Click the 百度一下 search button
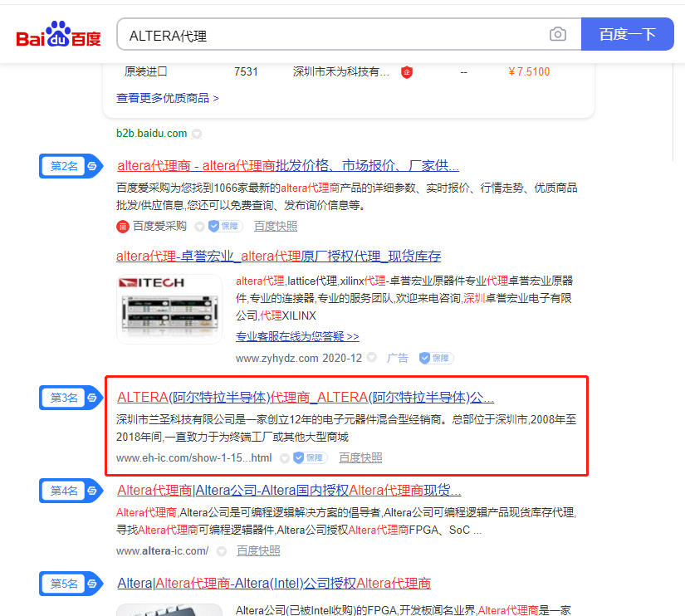Viewport: 685px width, 616px height. pos(628,34)
